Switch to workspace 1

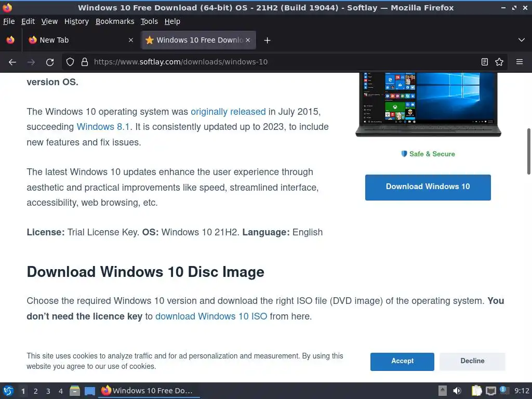click(x=23, y=391)
